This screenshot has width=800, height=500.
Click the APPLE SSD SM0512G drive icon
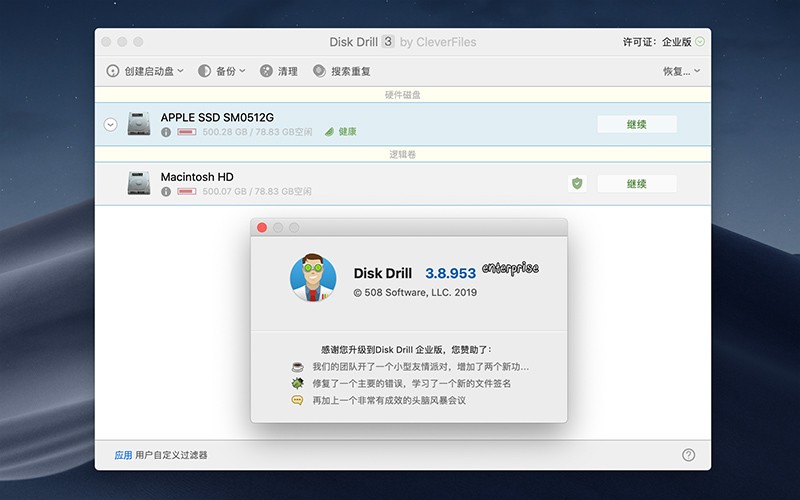click(139, 123)
